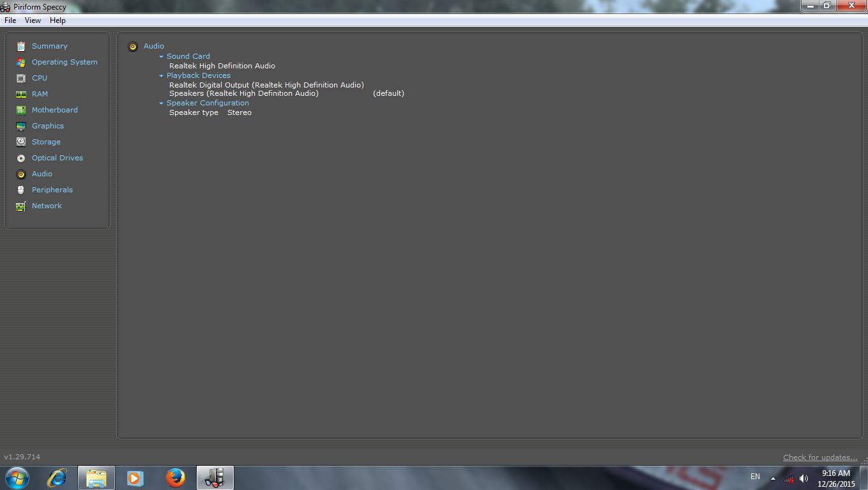Click the EN language indicator

coord(755,477)
